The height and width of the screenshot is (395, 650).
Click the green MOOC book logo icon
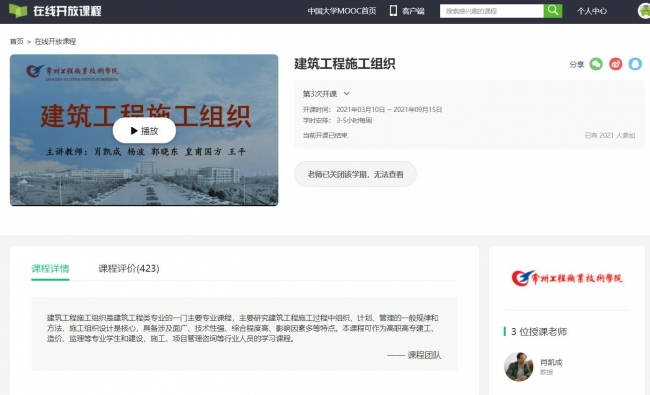click(x=18, y=11)
